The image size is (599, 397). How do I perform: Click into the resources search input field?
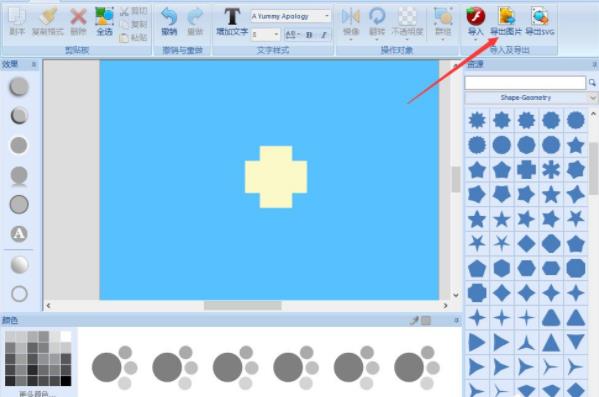coord(525,83)
